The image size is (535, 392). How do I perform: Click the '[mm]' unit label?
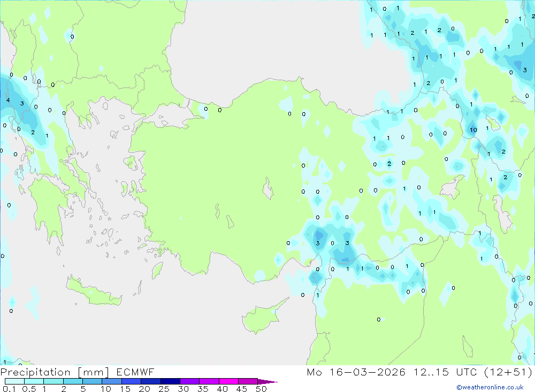[94, 372]
